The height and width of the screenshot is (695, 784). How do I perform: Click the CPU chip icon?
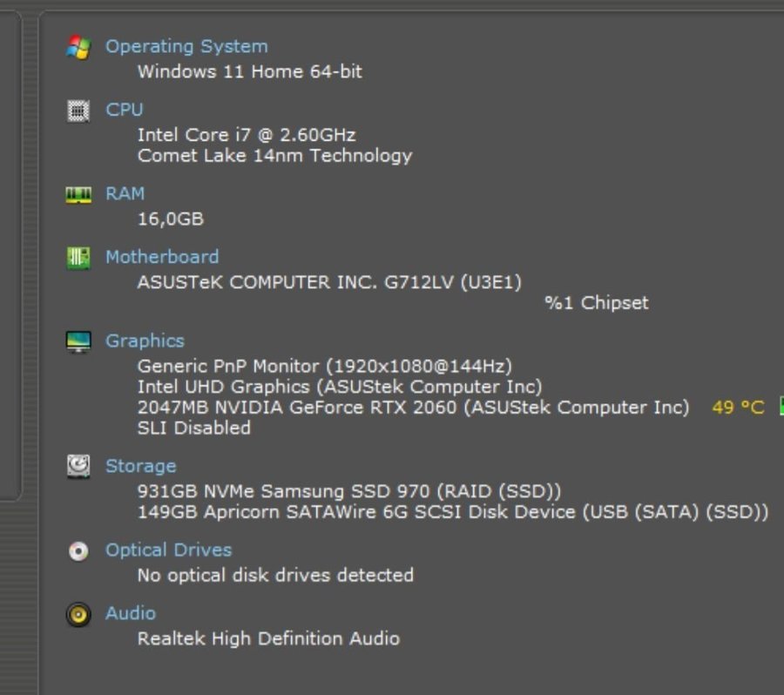[78, 111]
